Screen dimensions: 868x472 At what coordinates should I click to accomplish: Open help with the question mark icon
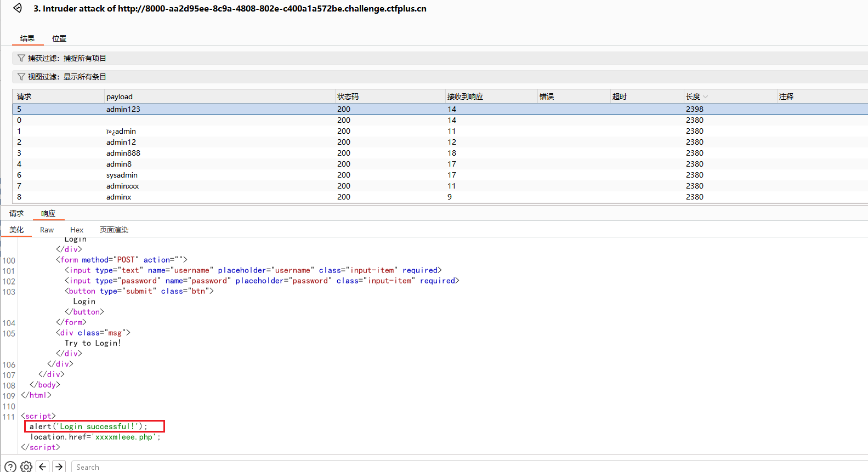click(10, 467)
